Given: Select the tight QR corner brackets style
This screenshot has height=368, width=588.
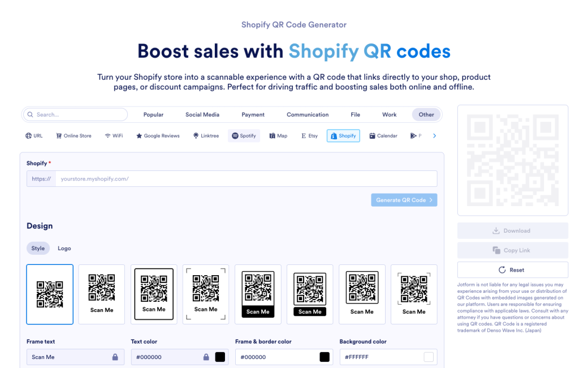Looking at the screenshot, I should [414, 294].
